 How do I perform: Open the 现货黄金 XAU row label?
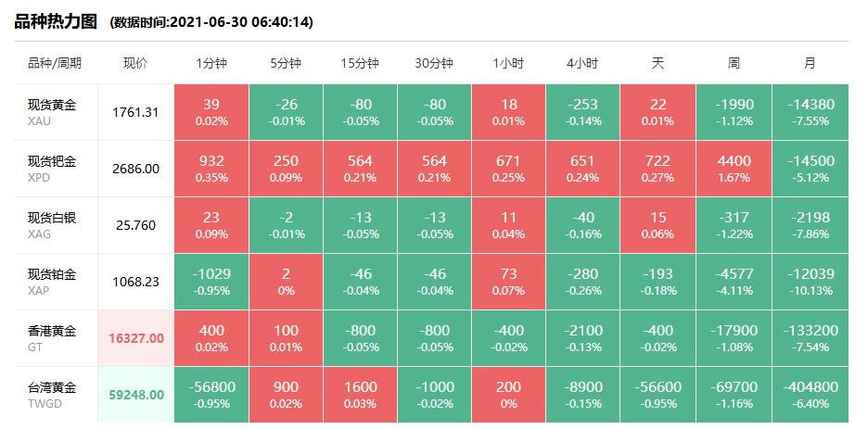point(52,112)
